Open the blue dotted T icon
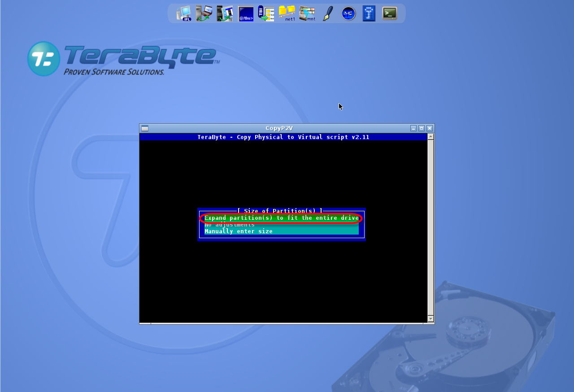 (369, 13)
